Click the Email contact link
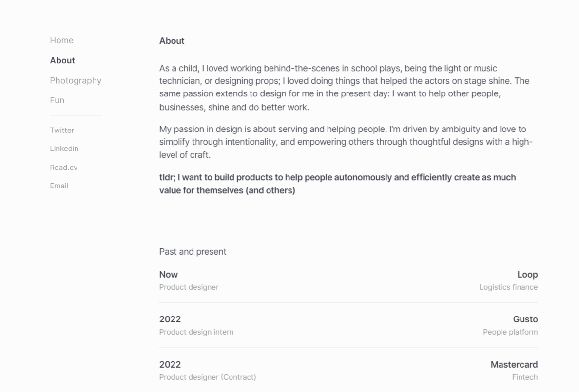Screen dimensions: 579x392 59,186
